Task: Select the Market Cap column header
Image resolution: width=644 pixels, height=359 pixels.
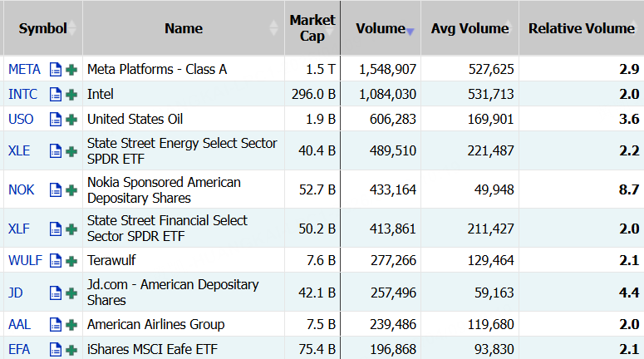Action: [x=312, y=28]
